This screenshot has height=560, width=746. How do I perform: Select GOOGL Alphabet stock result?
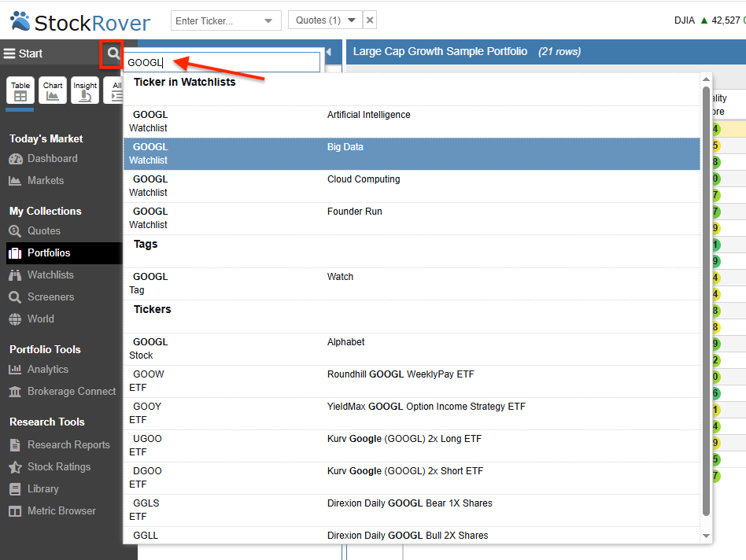[x=412, y=348]
